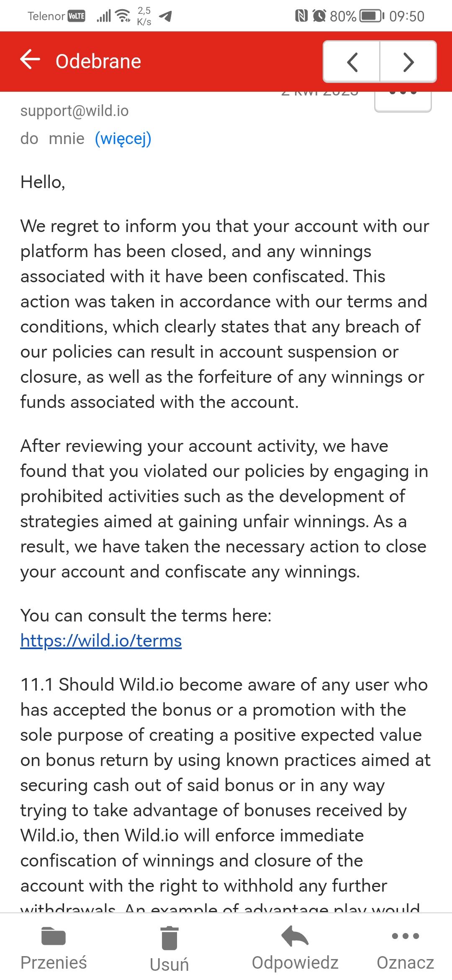Screen dimensions: 452x980
Task: Select the Odpowiedz label in bottom bar
Action: coord(295,962)
